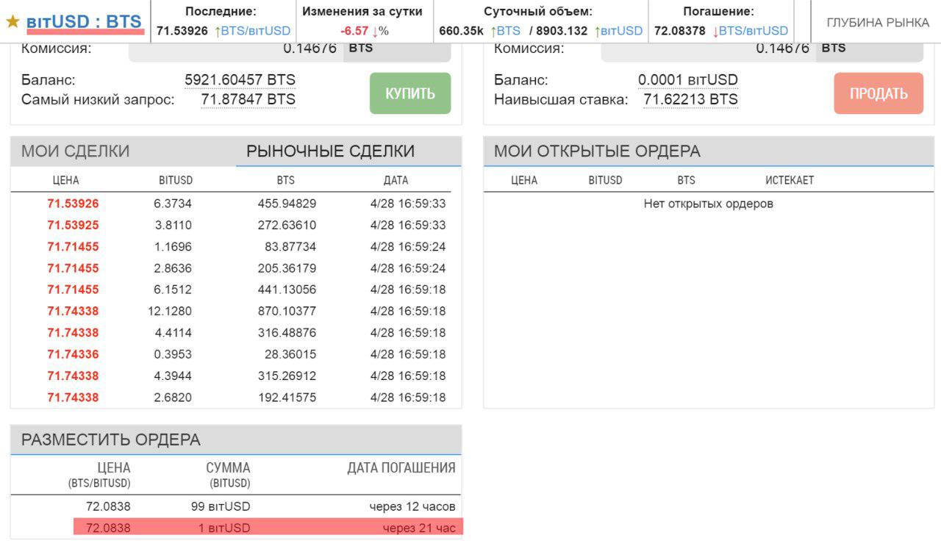This screenshot has height=560, width=941.
Task: Click the buy balance 5921.60457 BTS
Action: coord(240,80)
